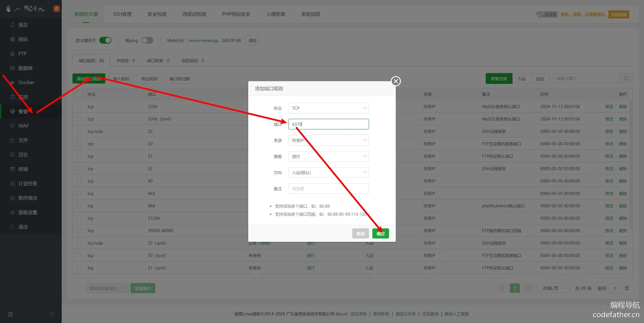The image size is (644, 323).
Task: Switch to the SSH管理 tab
Action: (x=122, y=14)
